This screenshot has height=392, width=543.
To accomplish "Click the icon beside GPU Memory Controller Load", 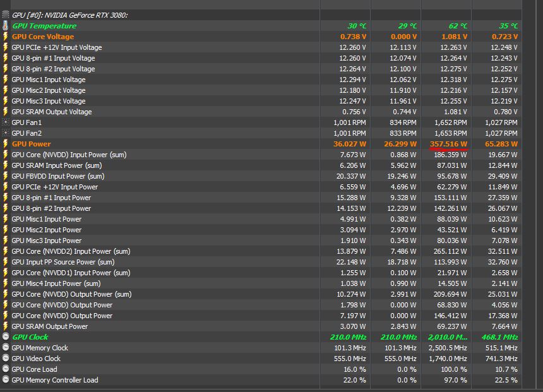I will (x=6, y=380).
